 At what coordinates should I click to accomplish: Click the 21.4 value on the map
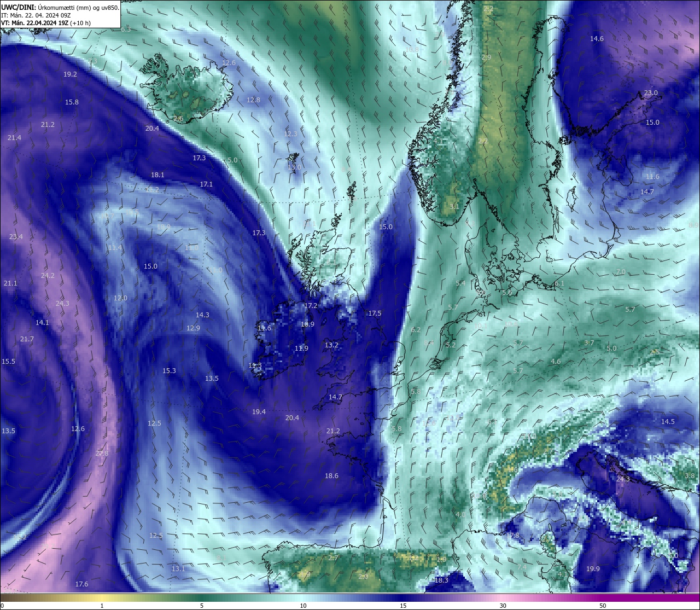pos(14,138)
